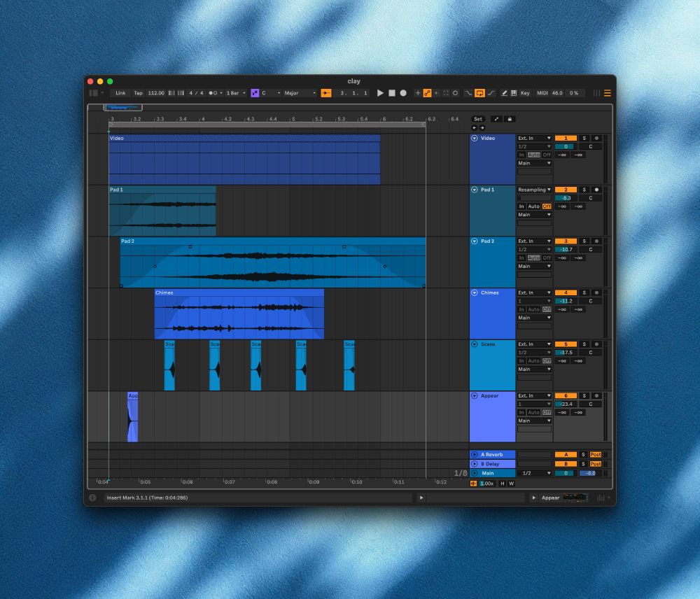The height and width of the screenshot is (599, 700).
Task: Toggle the browser panel icon at top left
Action: point(93,93)
